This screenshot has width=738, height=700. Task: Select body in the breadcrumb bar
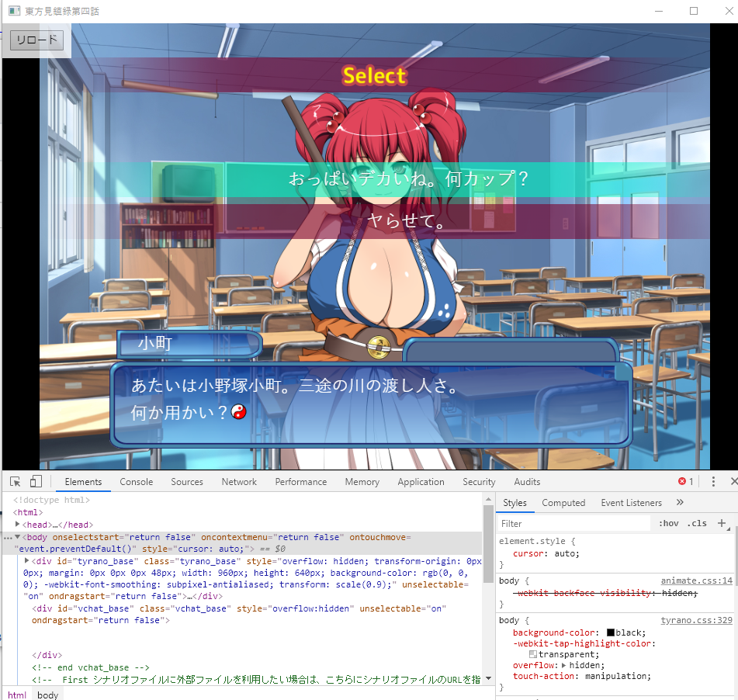pyautogui.click(x=47, y=695)
